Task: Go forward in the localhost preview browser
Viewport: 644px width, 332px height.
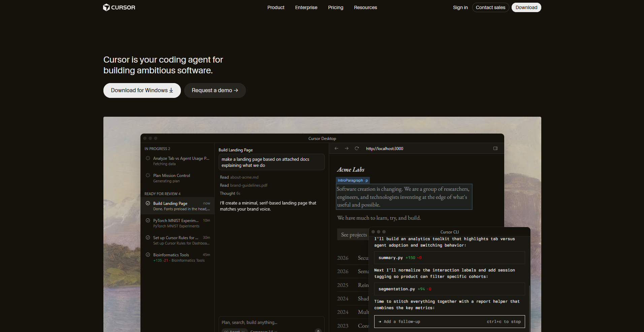Action: click(x=347, y=148)
